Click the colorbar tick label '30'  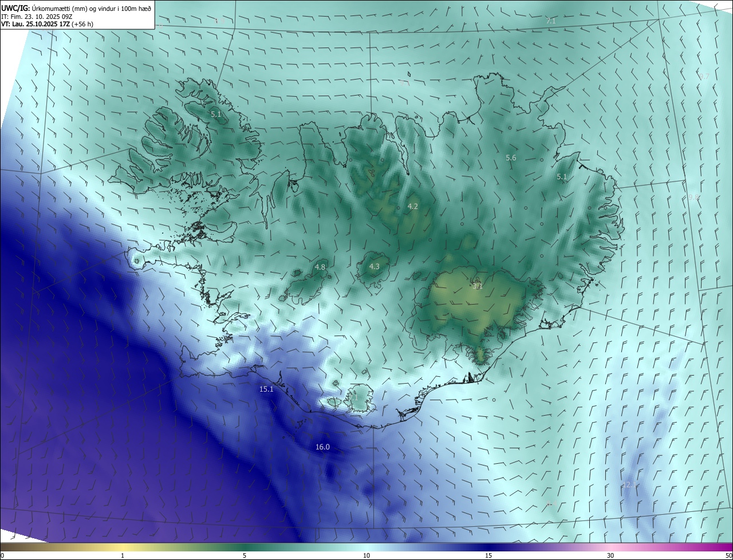610,555
